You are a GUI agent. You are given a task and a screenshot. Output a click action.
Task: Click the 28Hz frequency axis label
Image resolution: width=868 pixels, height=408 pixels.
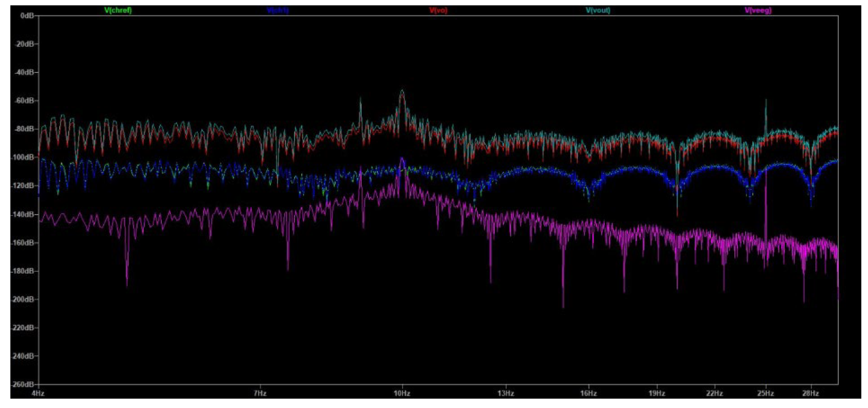811,394
